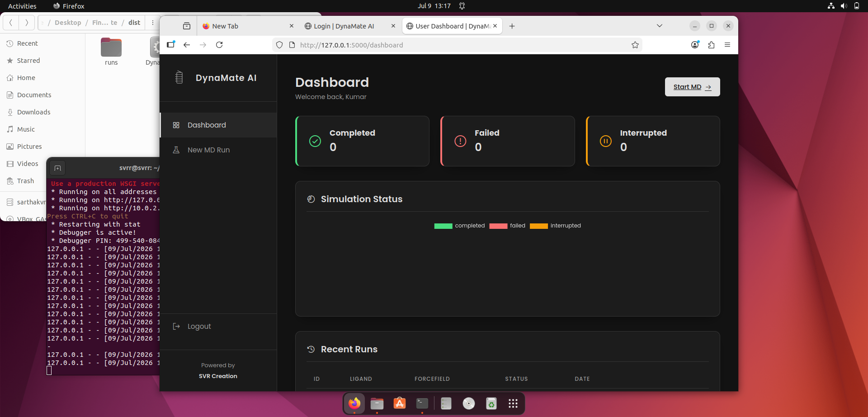Go back in the Files window

coord(10,22)
